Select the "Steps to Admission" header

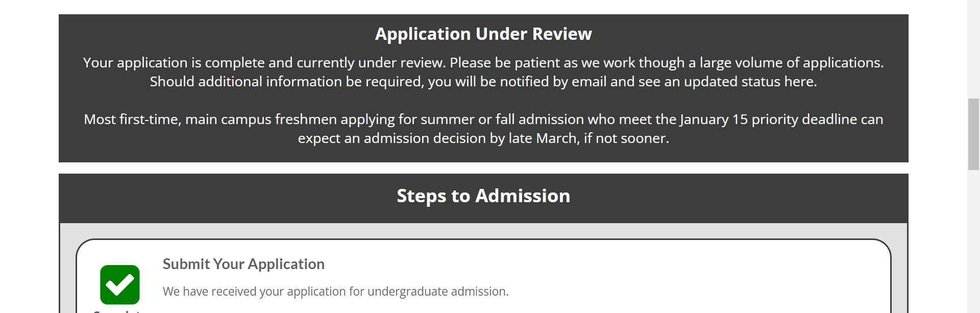click(483, 196)
